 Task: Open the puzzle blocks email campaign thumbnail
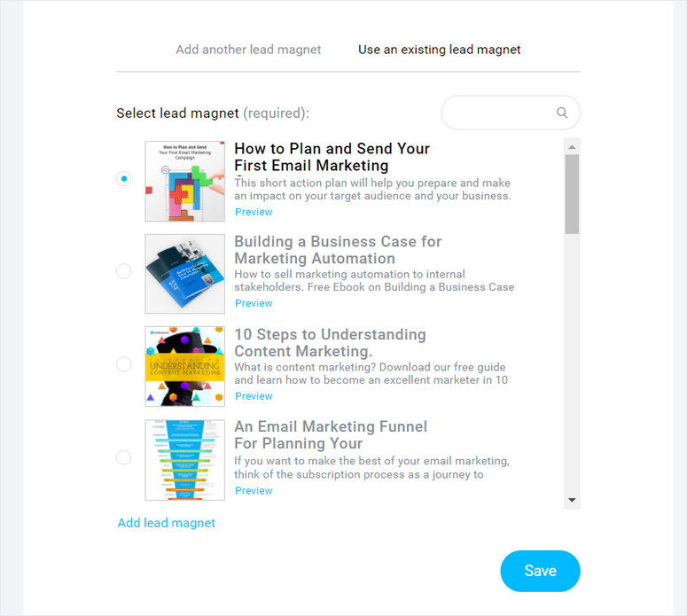pos(185,182)
